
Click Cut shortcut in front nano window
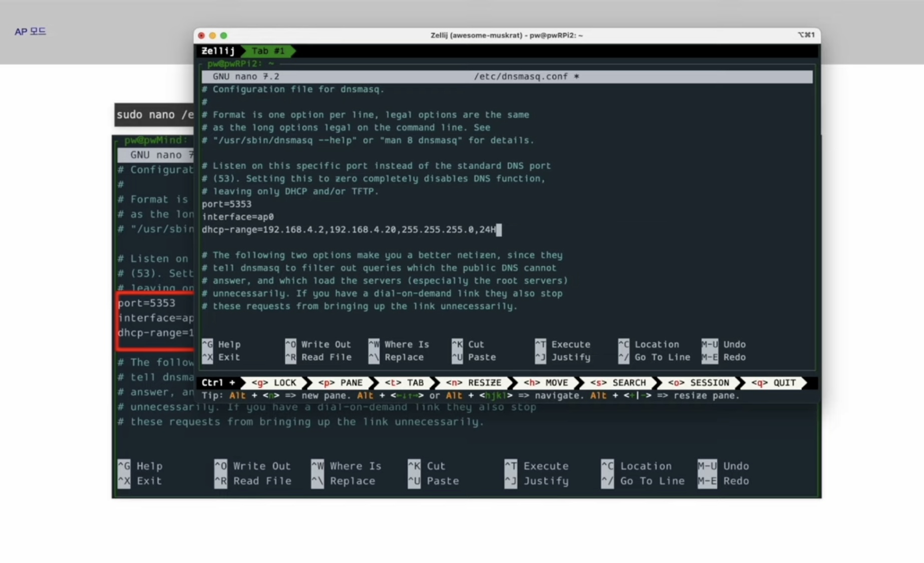(468, 344)
